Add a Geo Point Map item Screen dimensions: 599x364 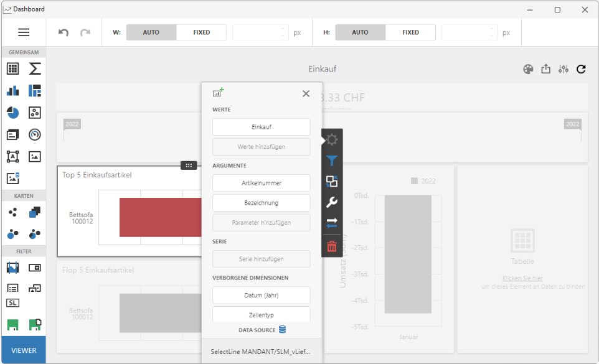(x=12, y=212)
